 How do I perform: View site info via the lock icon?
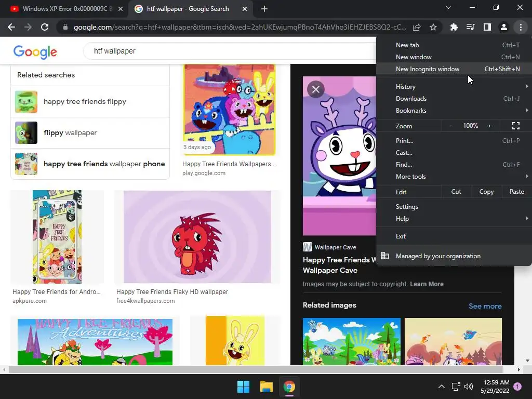(65, 27)
